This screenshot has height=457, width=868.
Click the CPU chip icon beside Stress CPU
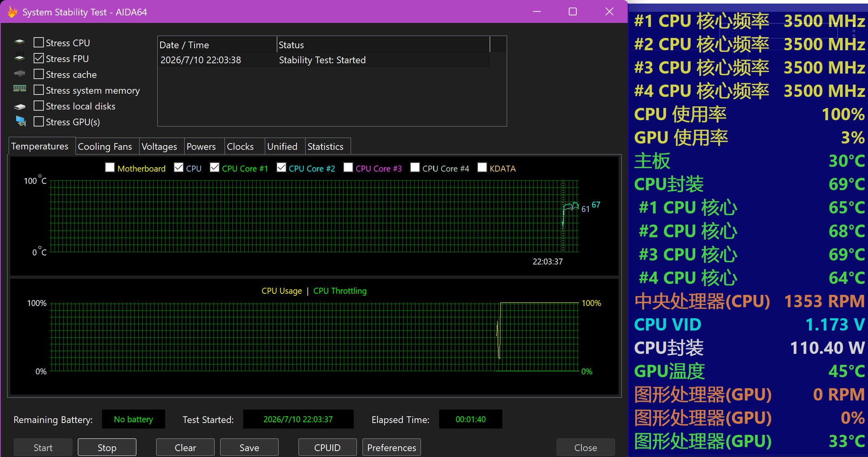19,42
